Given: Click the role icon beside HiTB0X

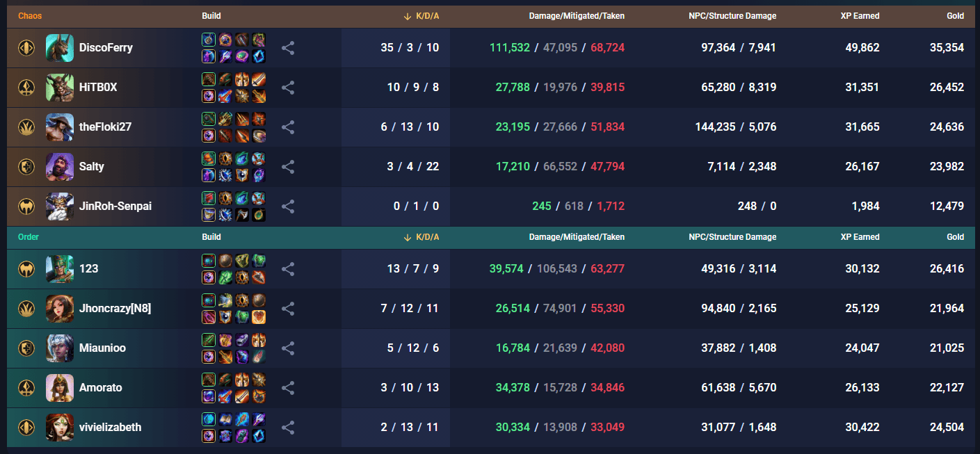Looking at the screenshot, I should tap(26, 88).
